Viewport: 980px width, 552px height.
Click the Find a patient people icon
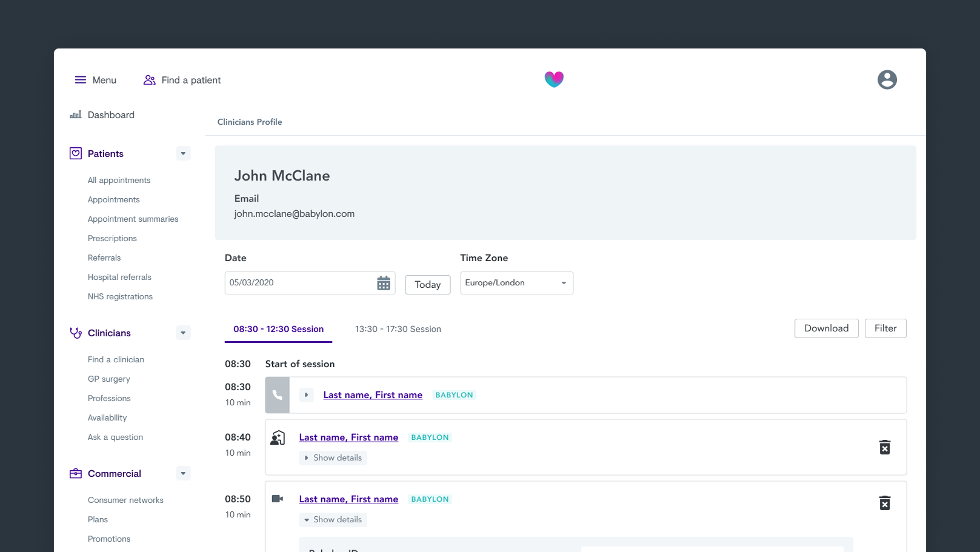pyautogui.click(x=150, y=80)
